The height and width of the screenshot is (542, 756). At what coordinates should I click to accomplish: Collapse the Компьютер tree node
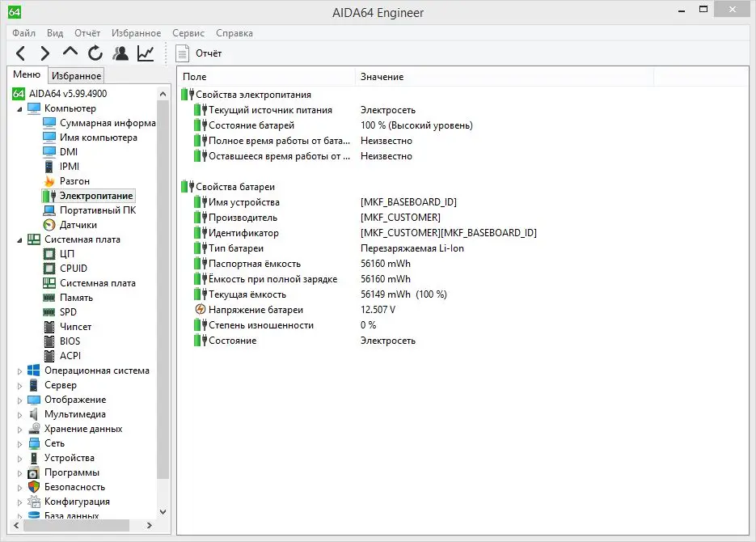19,109
